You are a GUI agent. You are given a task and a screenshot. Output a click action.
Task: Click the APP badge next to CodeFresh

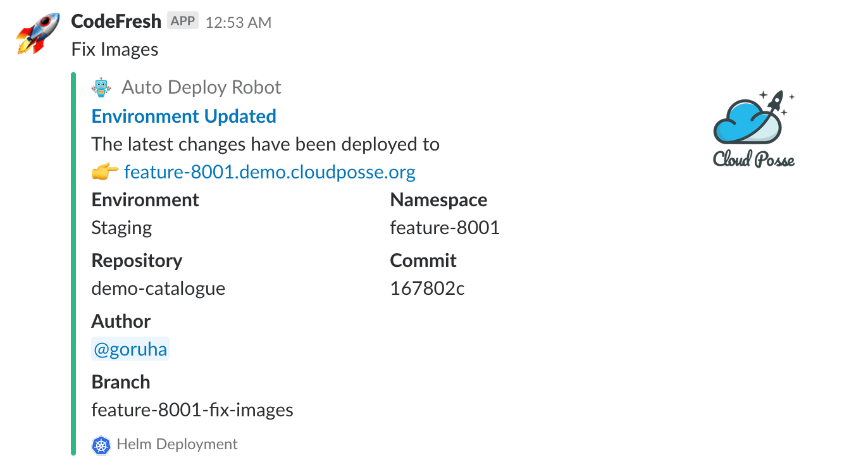pos(183,21)
